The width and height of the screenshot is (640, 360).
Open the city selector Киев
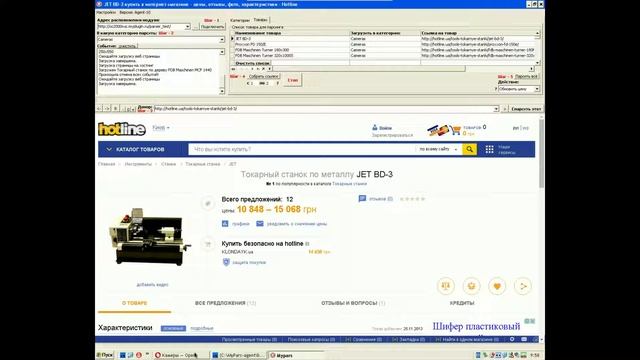tap(161, 128)
